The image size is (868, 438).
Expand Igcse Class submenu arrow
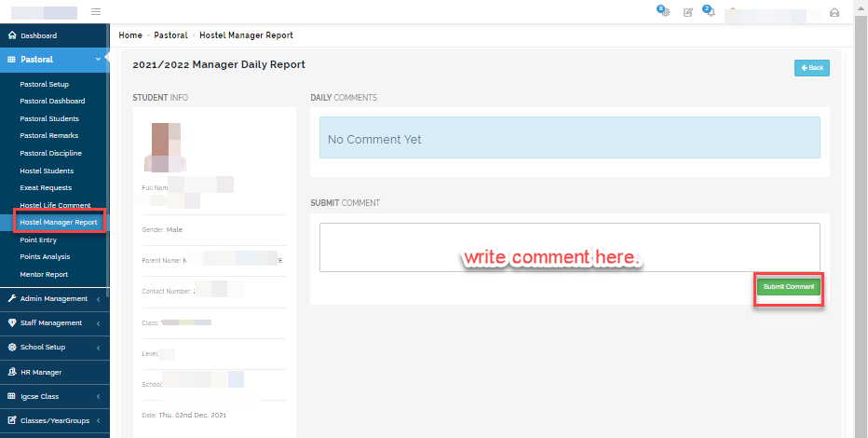[98, 396]
